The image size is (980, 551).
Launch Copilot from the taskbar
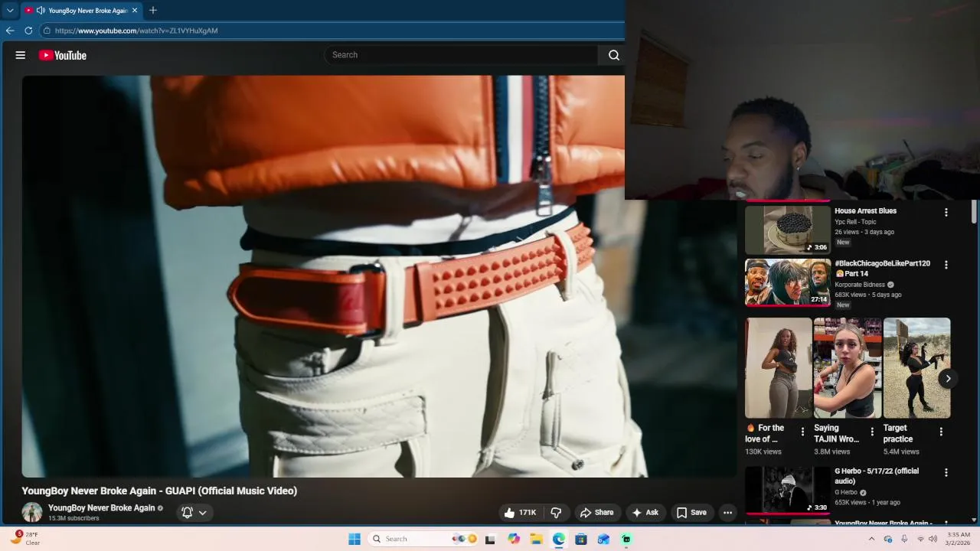pyautogui.click(x=514, y=539)
